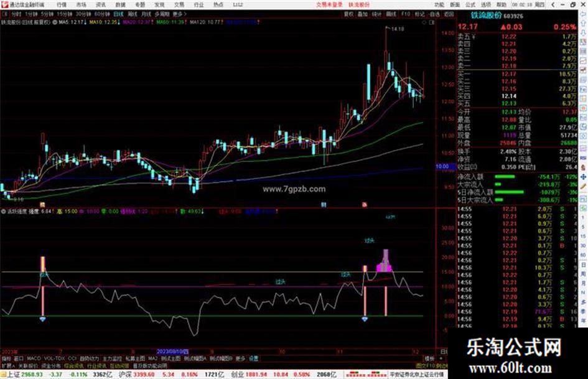This screenshot has width=588, height=379.
Task: Open the 交易 menu
Action: coord(179,5)
